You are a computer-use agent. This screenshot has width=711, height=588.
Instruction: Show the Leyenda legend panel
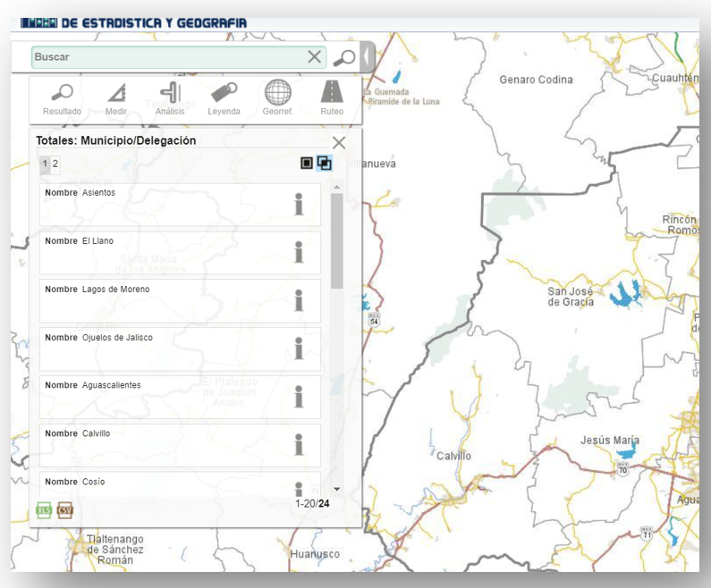(224, 97)
